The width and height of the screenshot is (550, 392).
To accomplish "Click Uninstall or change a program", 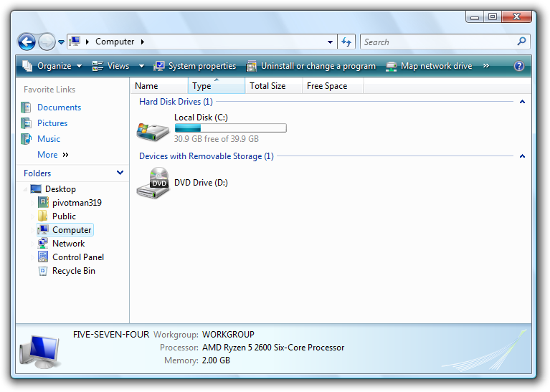I will pyautogui.click(x=310, y=66).
